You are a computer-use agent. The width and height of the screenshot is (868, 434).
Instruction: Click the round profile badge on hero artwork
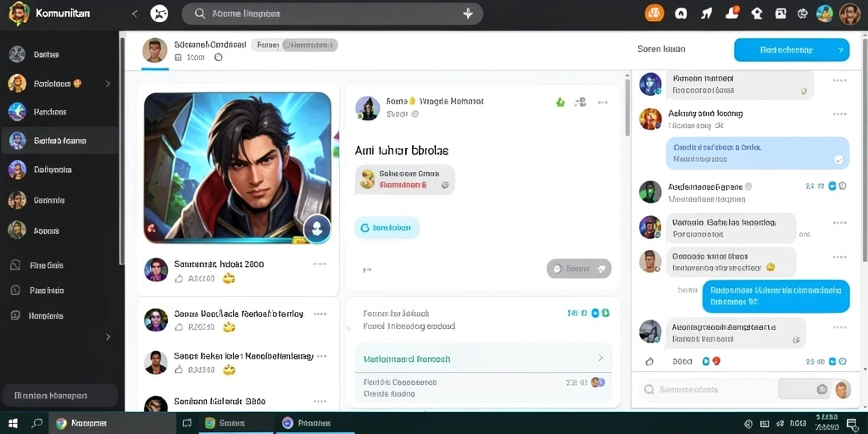(317, 228)
